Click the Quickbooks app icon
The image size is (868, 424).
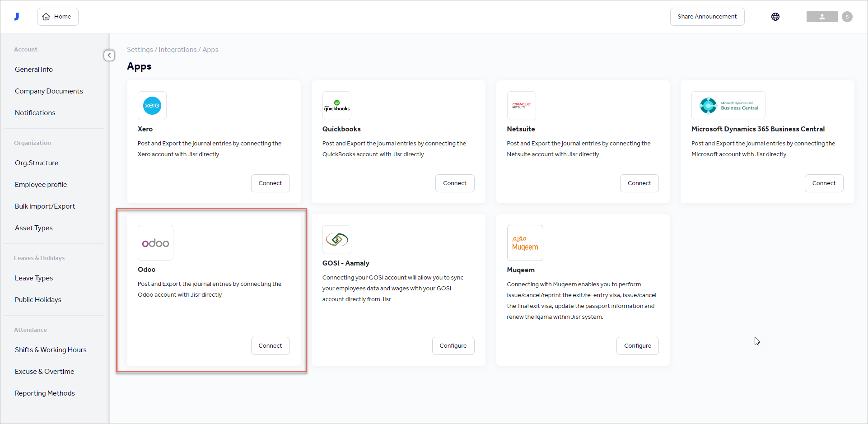[336, 106]
